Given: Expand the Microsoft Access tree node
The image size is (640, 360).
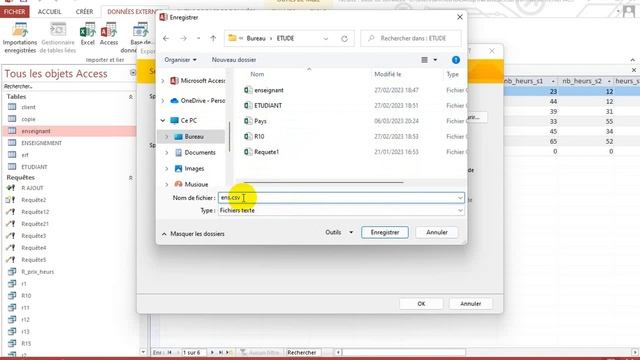Looking at the screenshot, I should click(x=163, y=81).
